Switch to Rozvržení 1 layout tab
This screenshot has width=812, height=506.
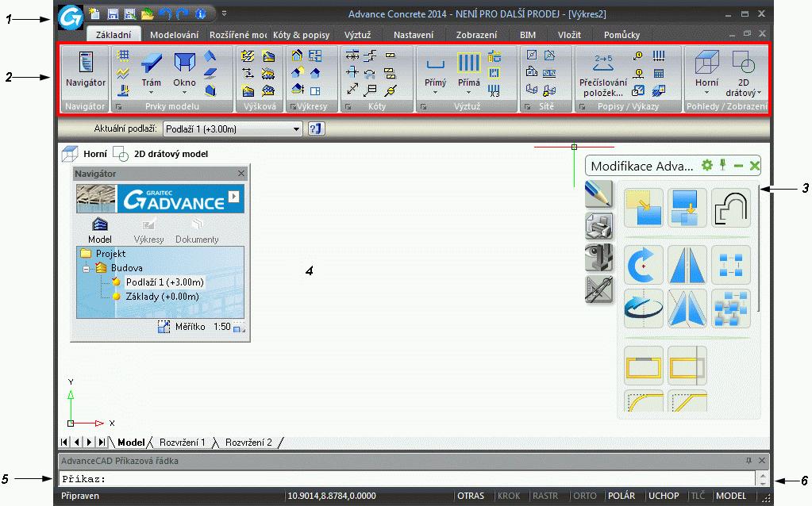[x=182, y=443]
